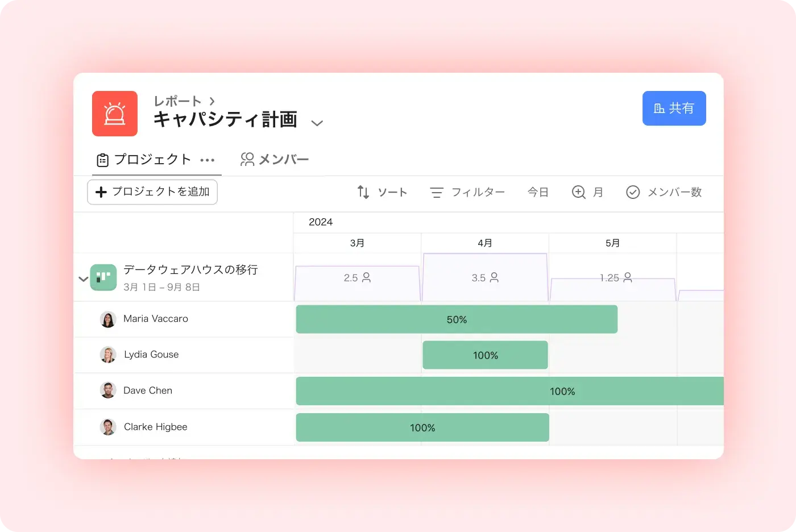Select Dave Chen member name

148,390
